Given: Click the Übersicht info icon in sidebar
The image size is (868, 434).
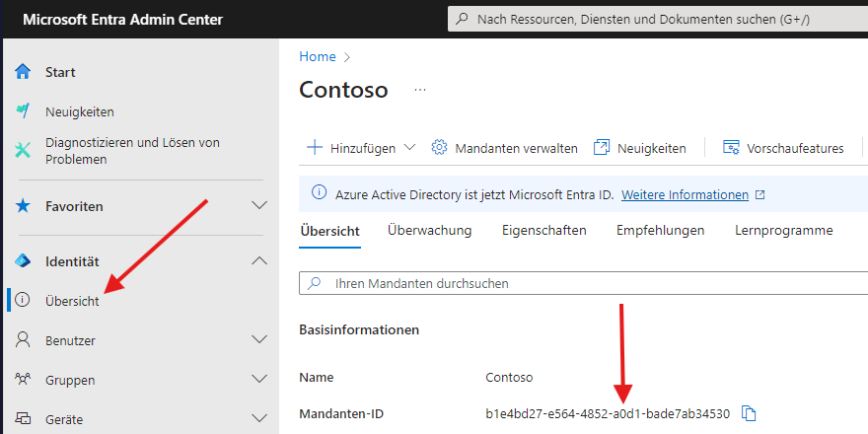Looking at the screenshot, I should point(22,300).
